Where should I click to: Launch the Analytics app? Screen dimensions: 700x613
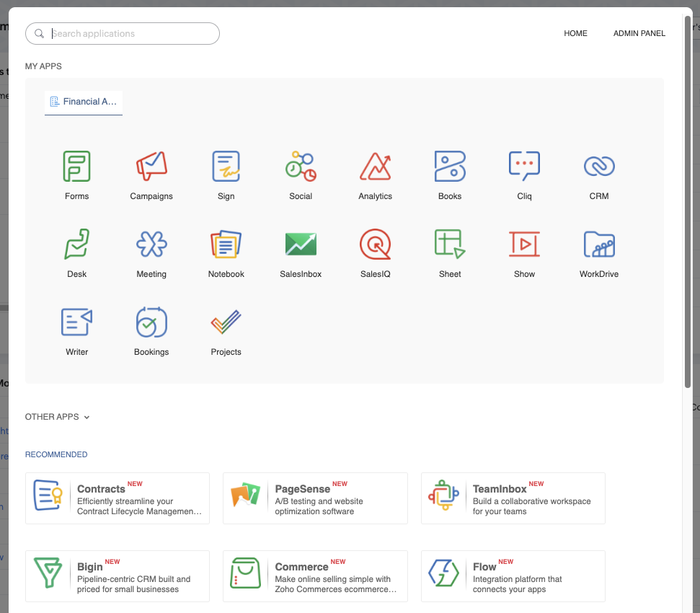point(375,167)
